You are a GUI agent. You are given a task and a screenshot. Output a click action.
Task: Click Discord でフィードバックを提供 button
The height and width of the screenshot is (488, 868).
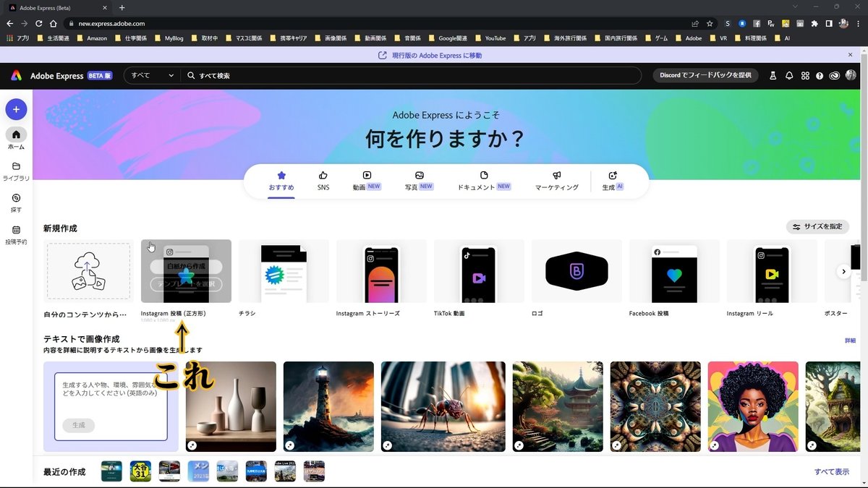pos(705,75)
